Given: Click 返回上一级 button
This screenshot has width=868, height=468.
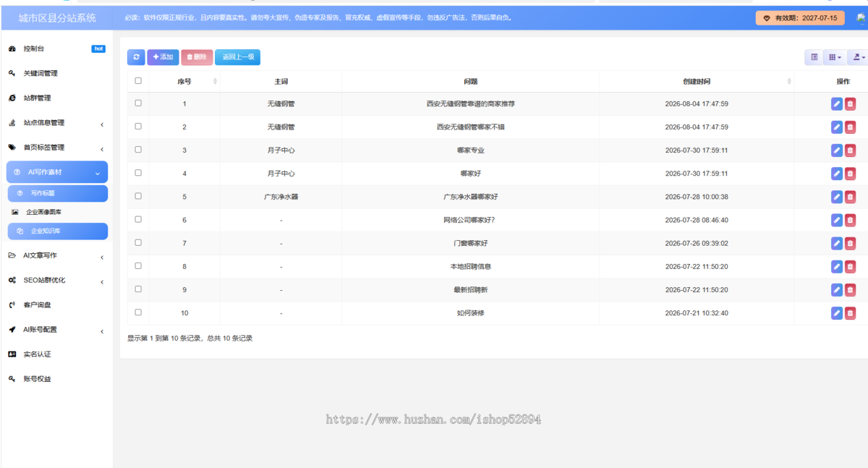Looking at the screenshot, I should point(237,57).
